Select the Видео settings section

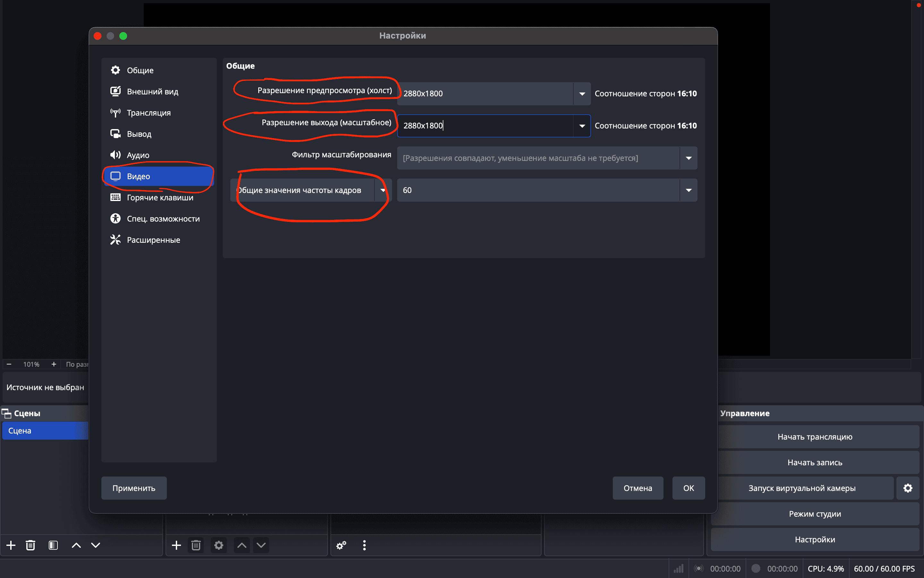[158, 176]
